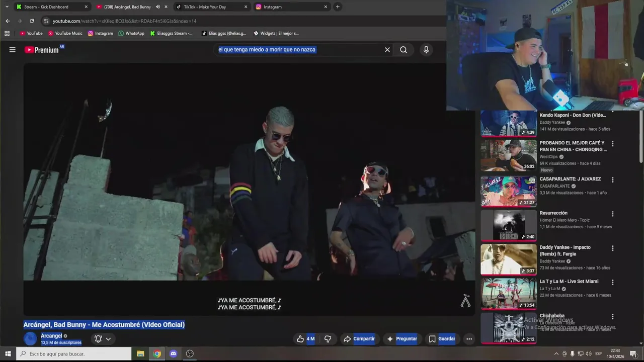Viewport: 644px width, 362px height.
Task: Open the Chrome apps grid in bookmarks bar
Action: click(x=7, y=33)
